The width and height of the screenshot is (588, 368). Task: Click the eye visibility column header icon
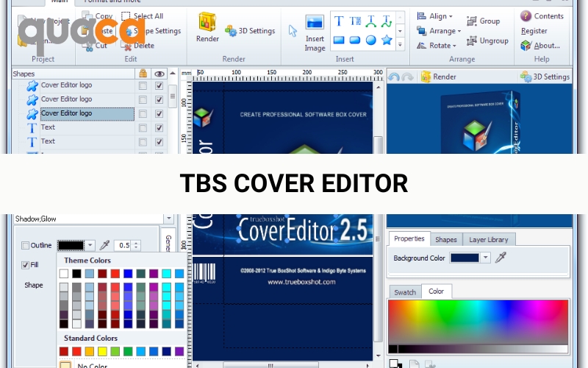pos(159,74)
